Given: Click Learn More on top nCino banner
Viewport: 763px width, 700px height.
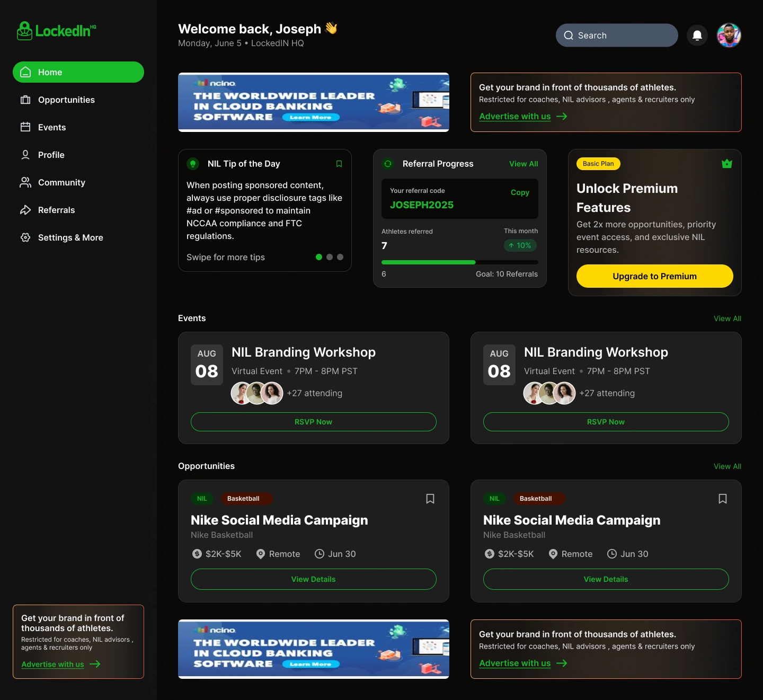Looking at the screenshot, I should coord(310,117).
